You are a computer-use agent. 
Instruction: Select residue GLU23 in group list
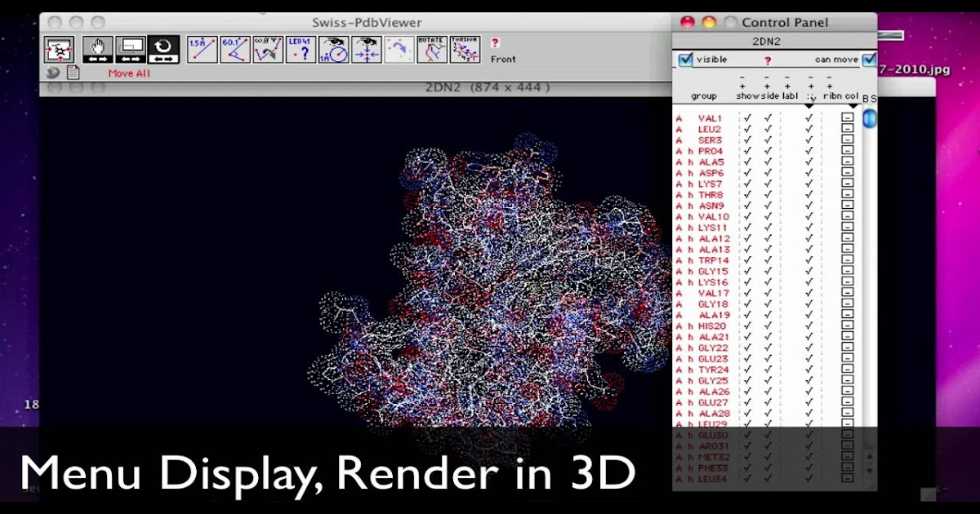point(713,358)
